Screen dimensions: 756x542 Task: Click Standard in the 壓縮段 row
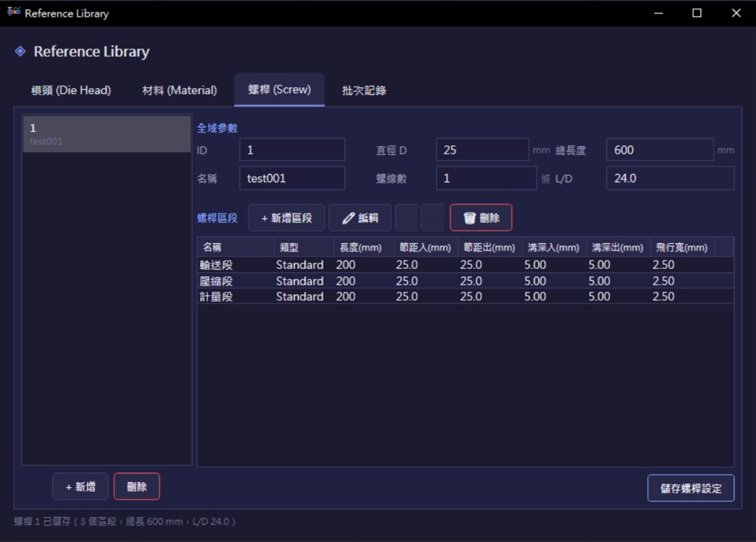pos(299,281)
